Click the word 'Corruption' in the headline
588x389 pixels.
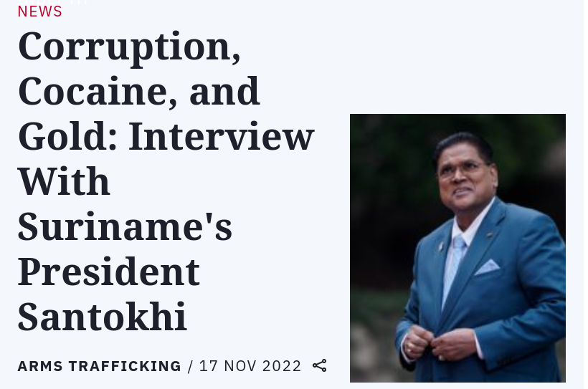pos(129,47)
